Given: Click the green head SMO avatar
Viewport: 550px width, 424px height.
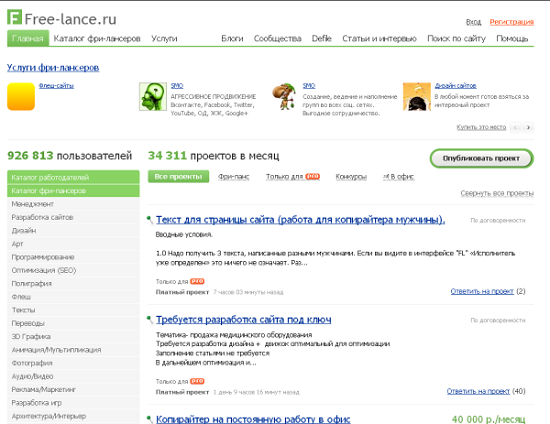Looking at the screenshot, I should tap(153, 96).
